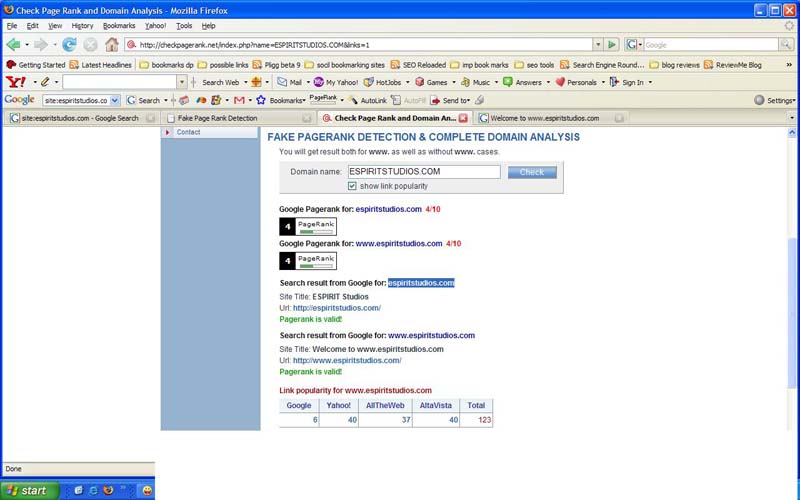Open My Yahoo! from the toolbar
Screen dimensions: 800x500
pyautogui.click(x=336, y=82)
